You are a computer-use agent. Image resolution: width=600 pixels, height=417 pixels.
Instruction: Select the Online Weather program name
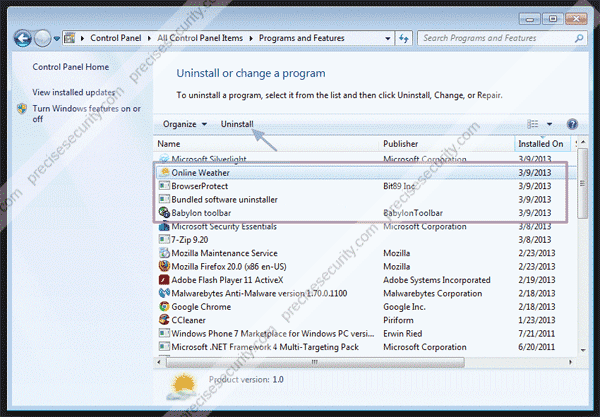[x=201, y=173]
